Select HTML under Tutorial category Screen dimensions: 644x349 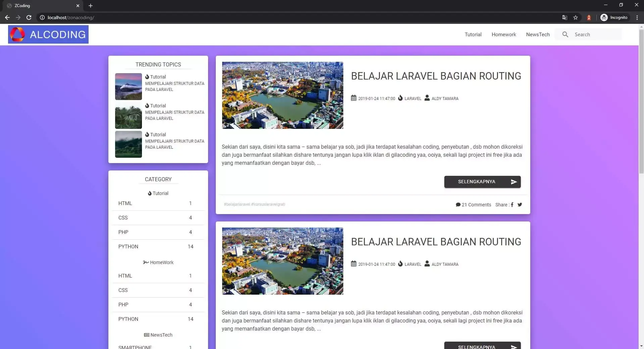click(x=158, y=203)
